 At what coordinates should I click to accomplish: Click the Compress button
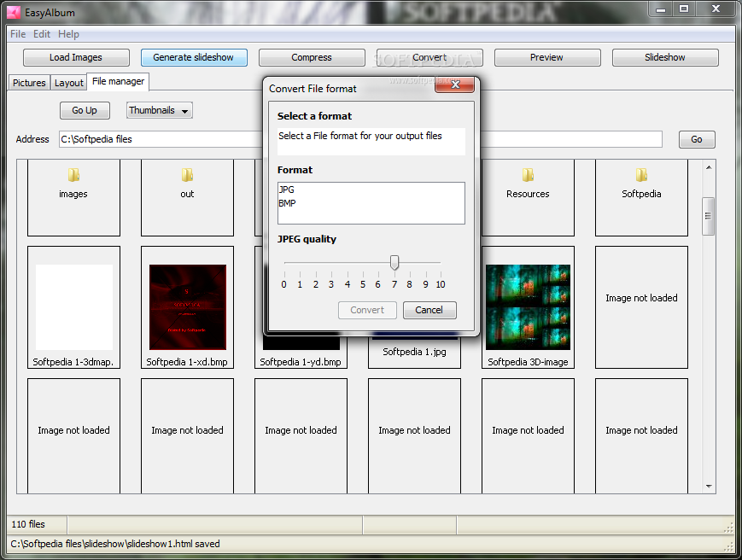tap(312, 57)
